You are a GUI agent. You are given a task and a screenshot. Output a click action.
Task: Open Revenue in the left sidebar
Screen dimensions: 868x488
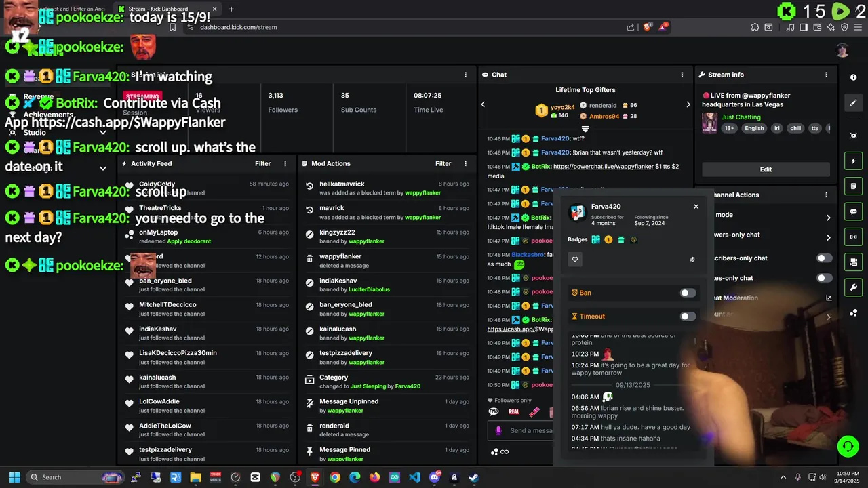39,97
